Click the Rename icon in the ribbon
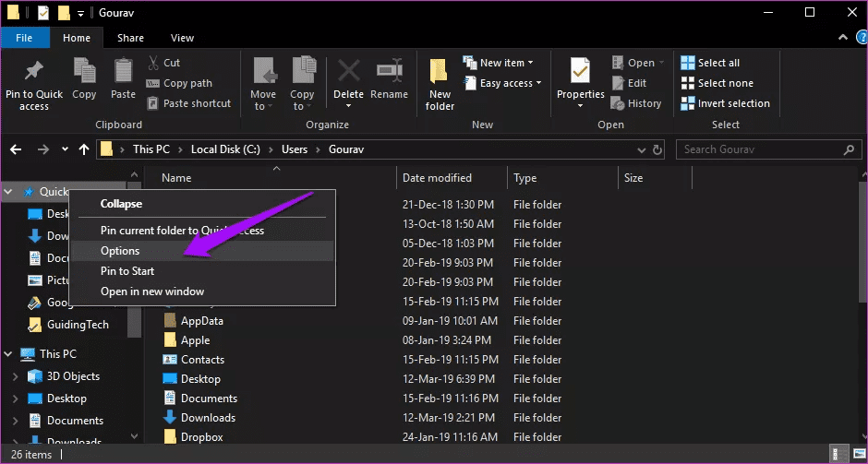Screen dimensions: 868x464 389,71
